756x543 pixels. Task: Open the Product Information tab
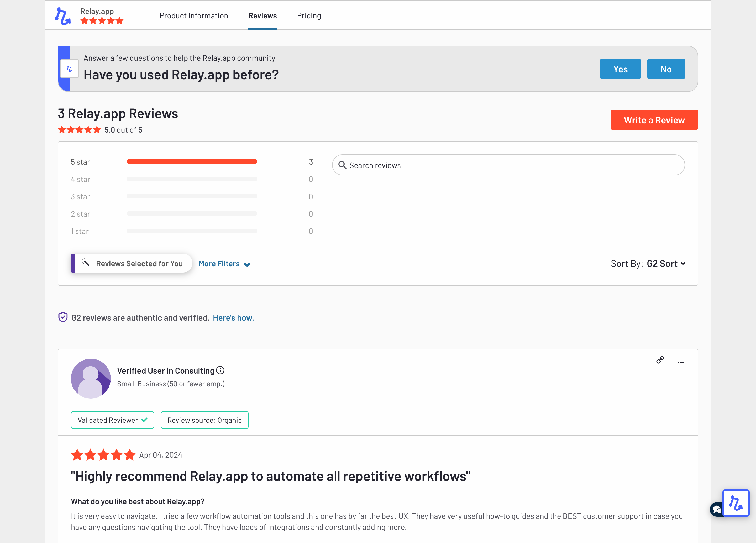click(x=194, y=16)
